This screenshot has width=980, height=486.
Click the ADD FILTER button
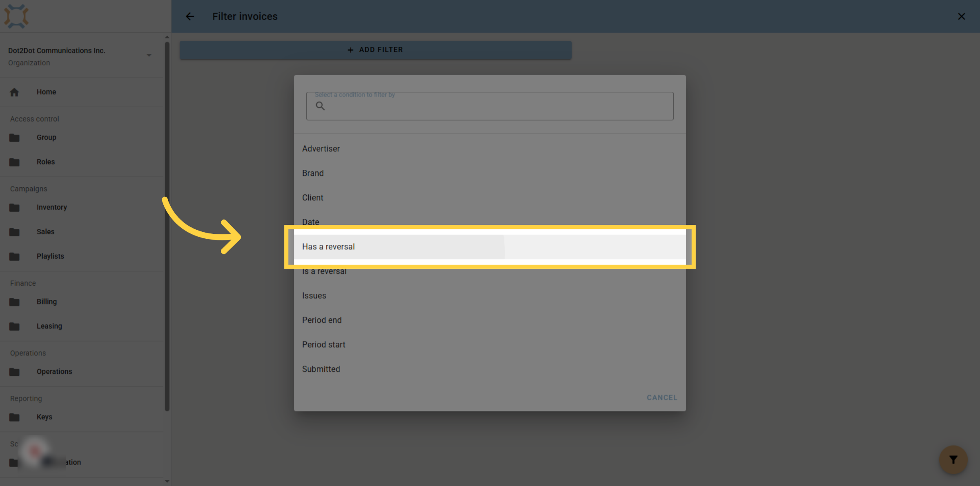click(376, 50)
